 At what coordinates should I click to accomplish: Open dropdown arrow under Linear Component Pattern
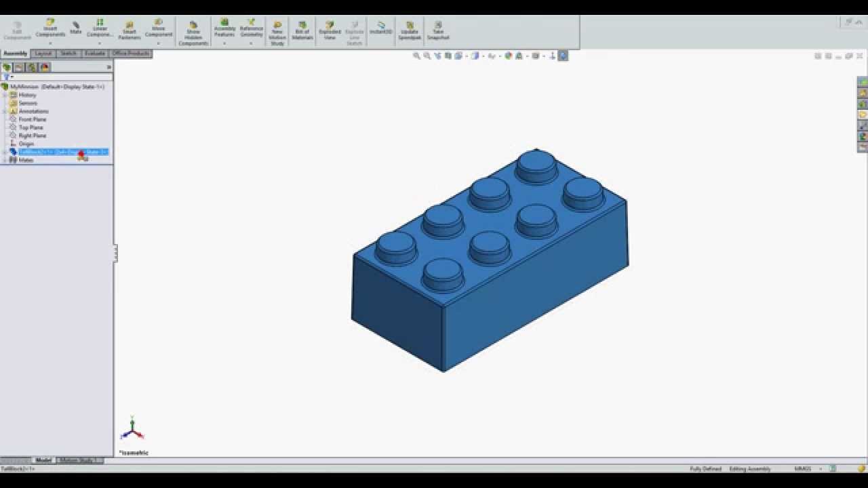tap(100, 43)
